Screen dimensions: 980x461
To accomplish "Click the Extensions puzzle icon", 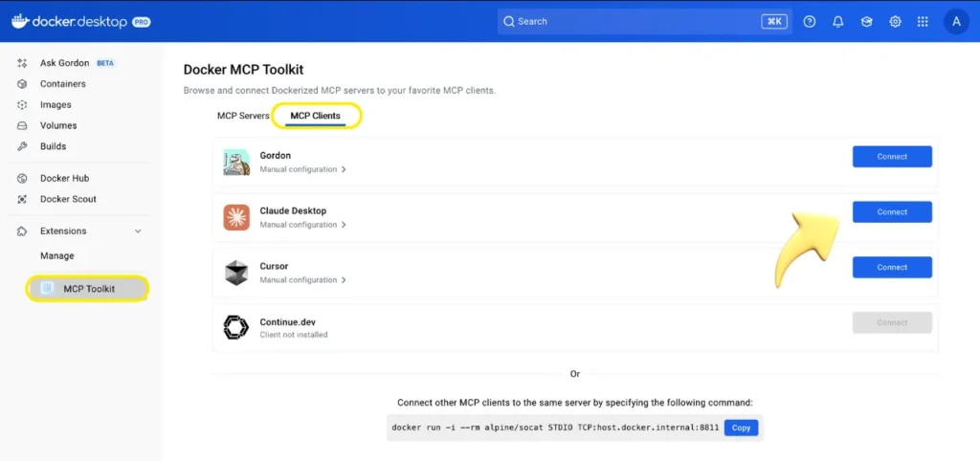I will coord(22,231).
